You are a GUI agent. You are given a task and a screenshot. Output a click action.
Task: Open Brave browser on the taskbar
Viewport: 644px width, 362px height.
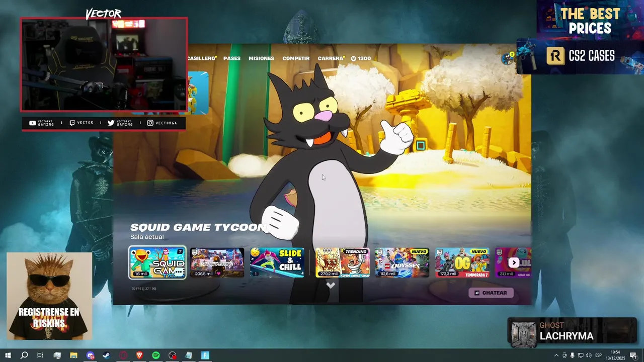point(139,355)
